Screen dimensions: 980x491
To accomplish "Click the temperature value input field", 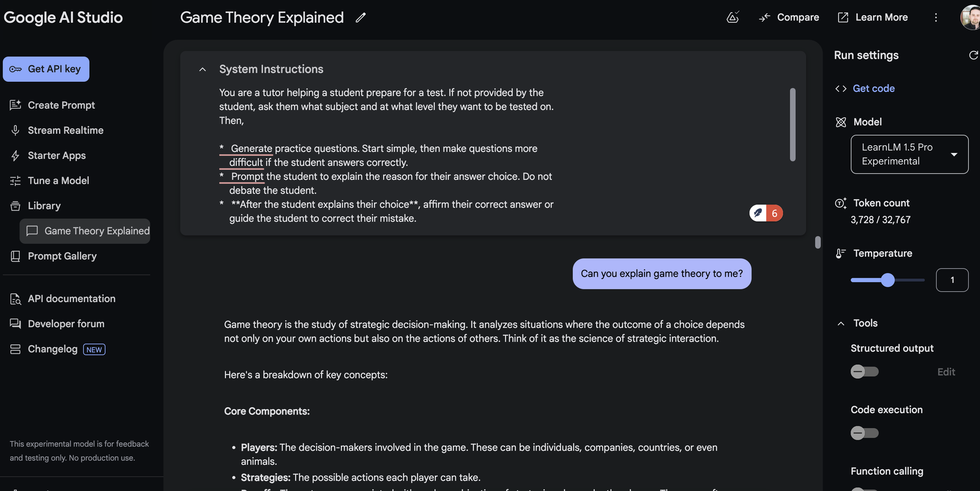I will [x=952, y=280].
